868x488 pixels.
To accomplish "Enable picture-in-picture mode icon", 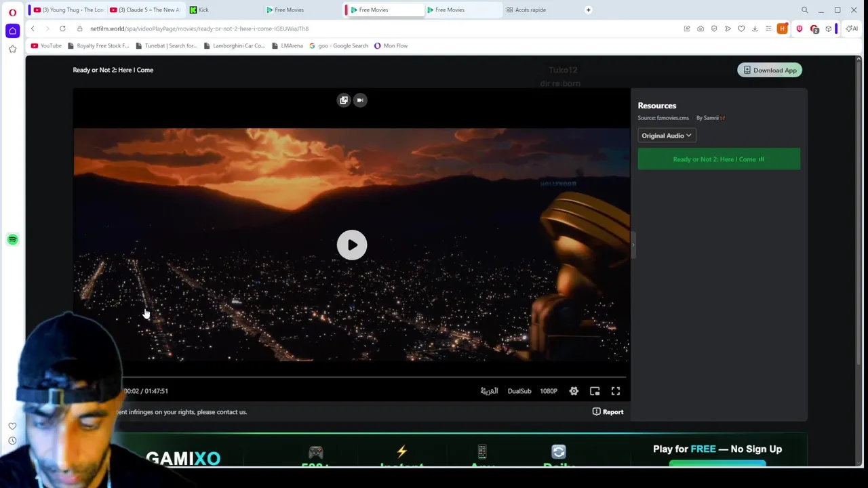I will [x=595, y=391].
